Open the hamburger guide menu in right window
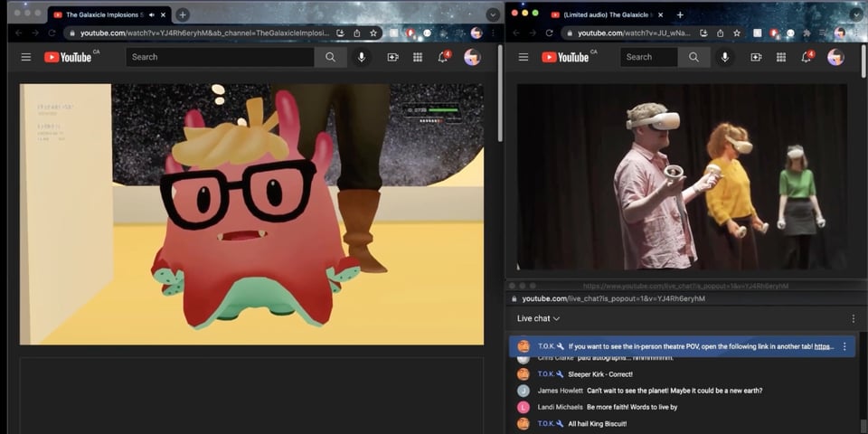 524,57
